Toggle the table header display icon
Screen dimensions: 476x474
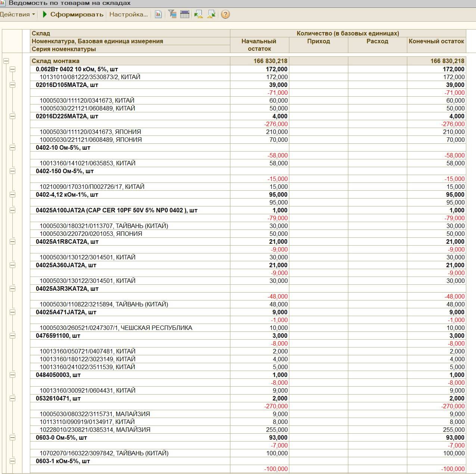(185, 15)
